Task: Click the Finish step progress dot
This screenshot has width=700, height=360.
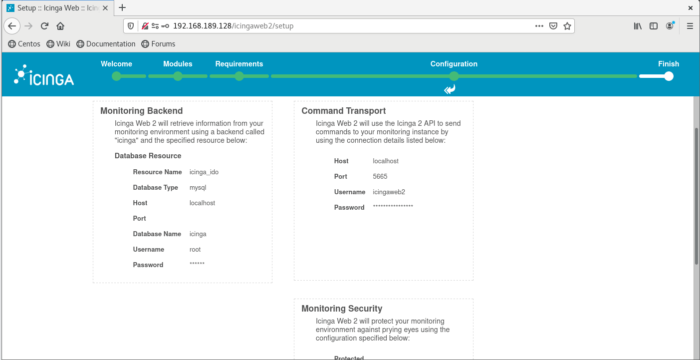Action: pos(669,76)
